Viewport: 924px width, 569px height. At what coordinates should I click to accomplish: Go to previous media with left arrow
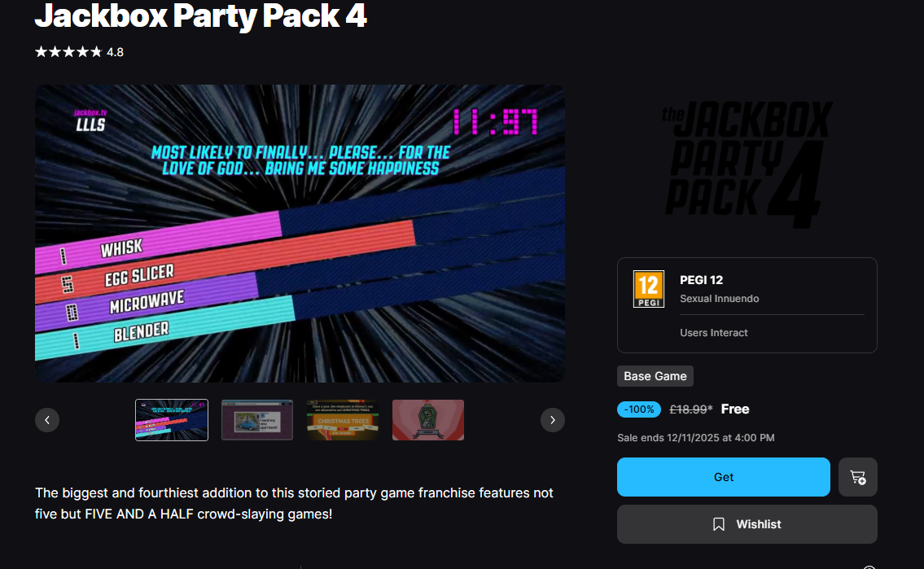pos(47,420)
